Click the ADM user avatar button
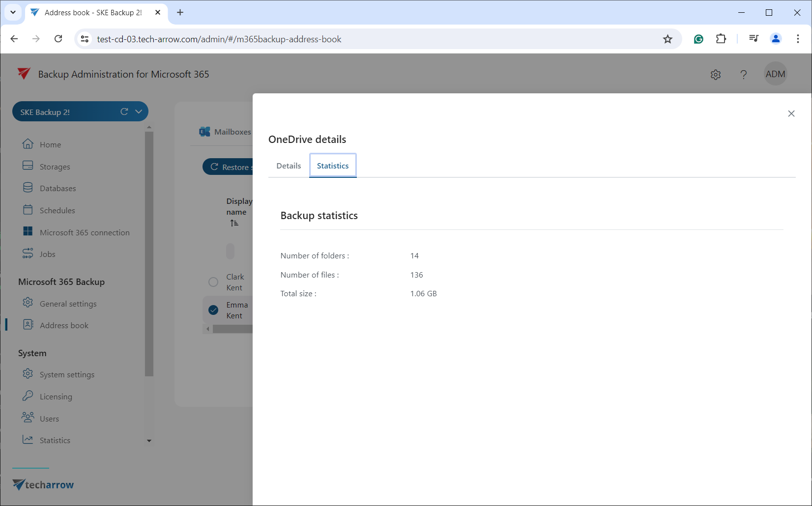 click(775, 74)
